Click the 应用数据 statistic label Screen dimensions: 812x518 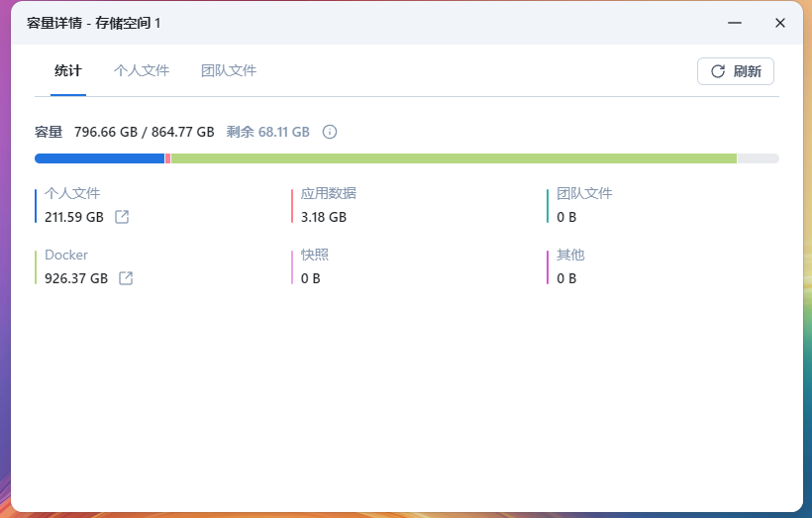pyautogui.click(x=329, y=194)
